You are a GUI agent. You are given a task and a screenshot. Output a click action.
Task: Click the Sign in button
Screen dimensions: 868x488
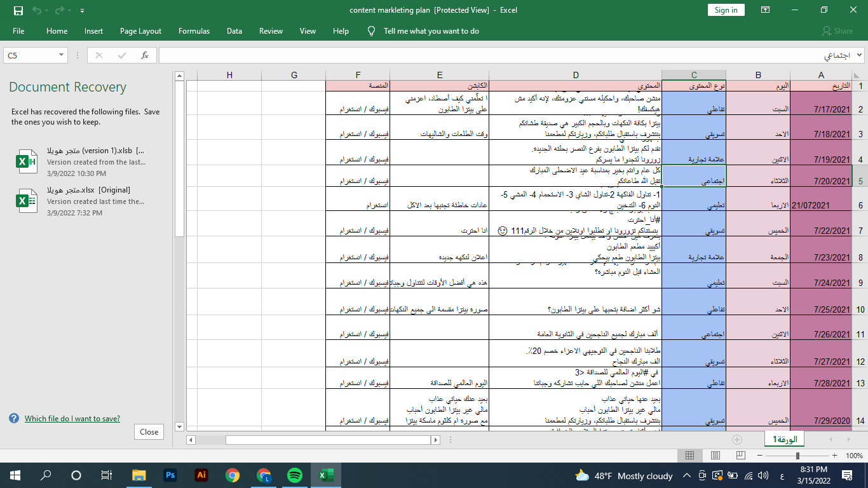pyautogui.click(x=726, y=10)
